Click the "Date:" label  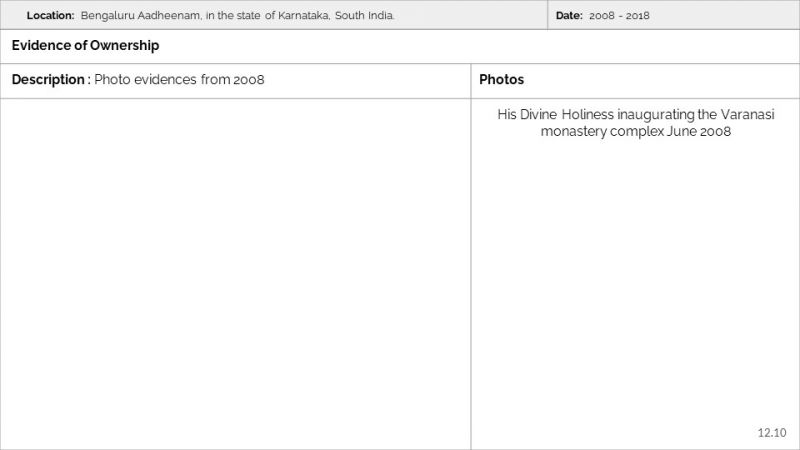click(x=569, y=16)
